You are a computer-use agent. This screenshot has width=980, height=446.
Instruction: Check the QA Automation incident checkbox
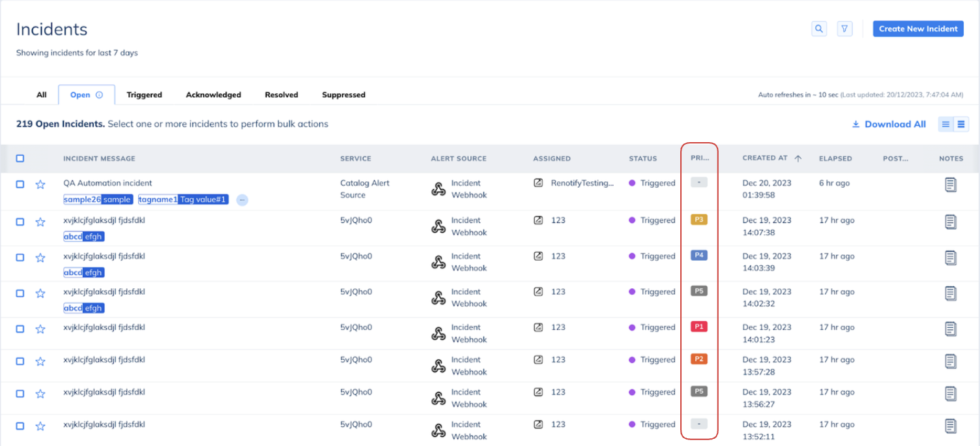point(20,185)
